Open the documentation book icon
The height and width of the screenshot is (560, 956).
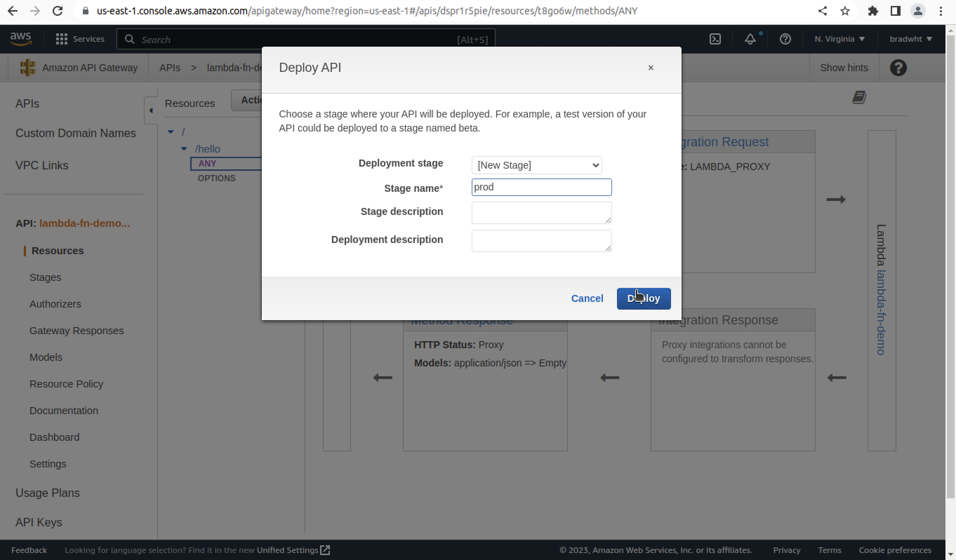(x=859, y=97)
